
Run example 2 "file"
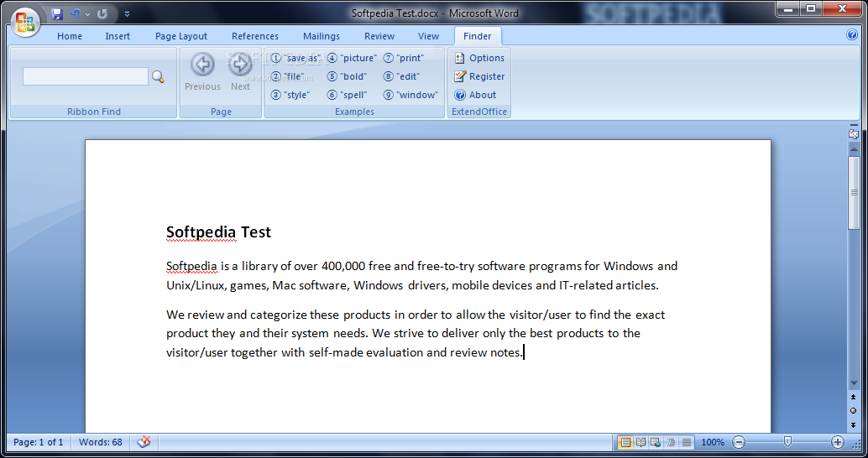[x=287, y=76]
